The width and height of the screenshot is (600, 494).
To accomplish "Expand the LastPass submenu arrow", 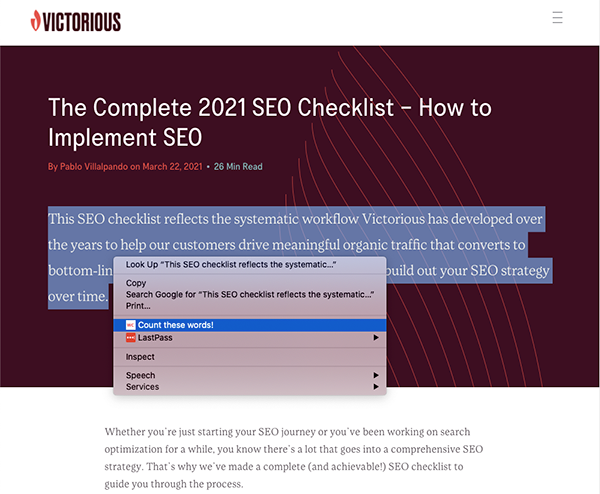I will tap(376, 338).
